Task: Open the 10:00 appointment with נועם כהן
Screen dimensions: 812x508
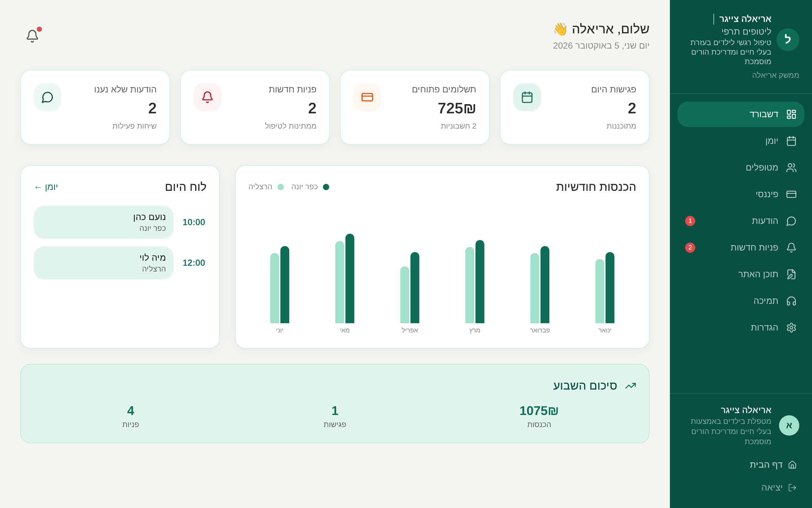Action: [x=103, y=222]
